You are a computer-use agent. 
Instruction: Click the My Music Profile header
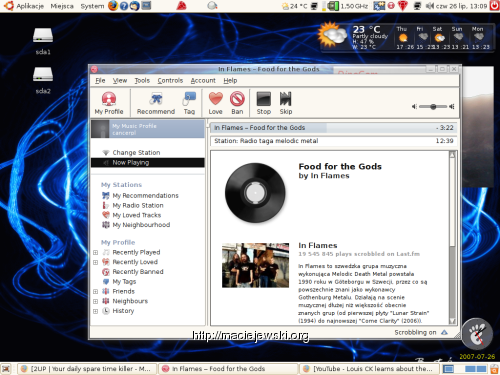point(148,129)
